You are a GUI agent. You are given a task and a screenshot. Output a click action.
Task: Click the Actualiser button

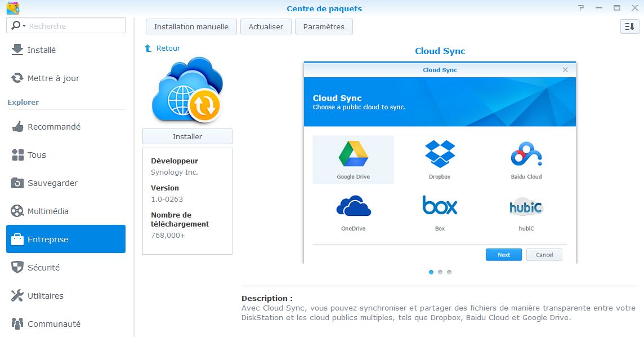click(x=266, y=26)
